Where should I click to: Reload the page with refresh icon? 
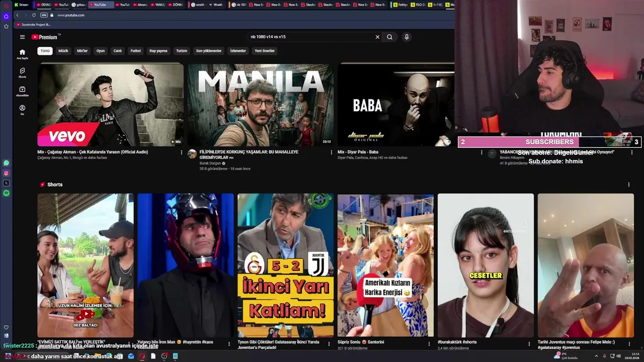(x=34, y=15)
